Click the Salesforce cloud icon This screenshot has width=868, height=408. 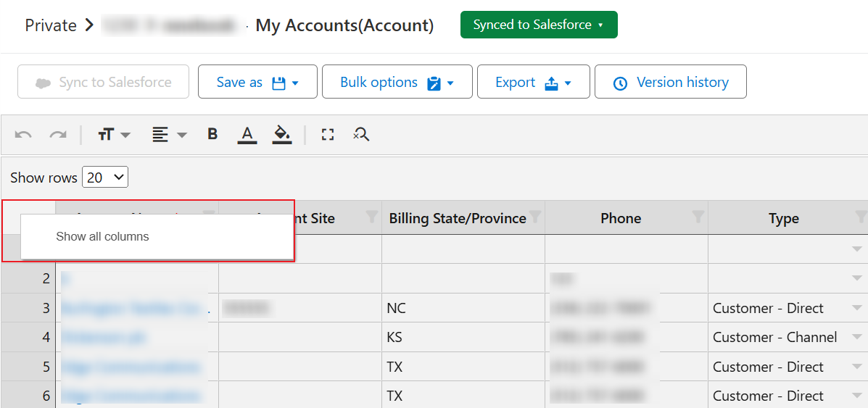tap(43, 83)
